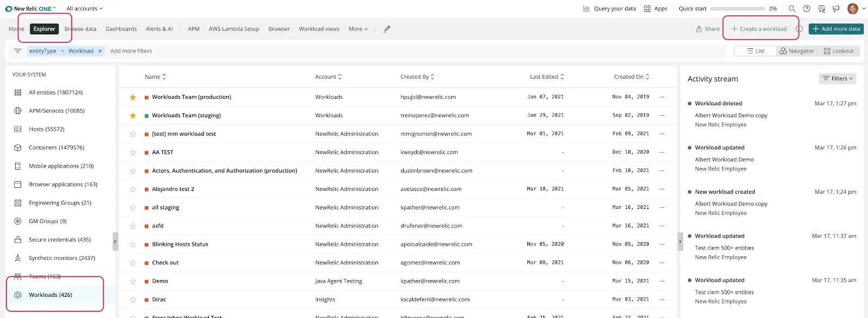Image resolution: width=868 pixels, height=318 pixels.
Task: Click the Share button
Action: coord(708,29)
